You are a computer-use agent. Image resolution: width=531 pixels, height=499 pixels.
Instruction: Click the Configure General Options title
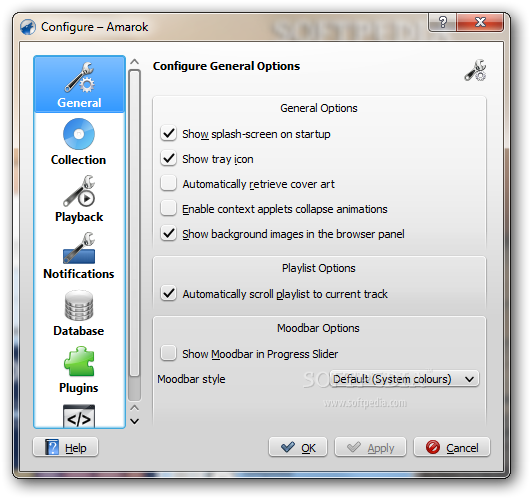tap(226, 66)
